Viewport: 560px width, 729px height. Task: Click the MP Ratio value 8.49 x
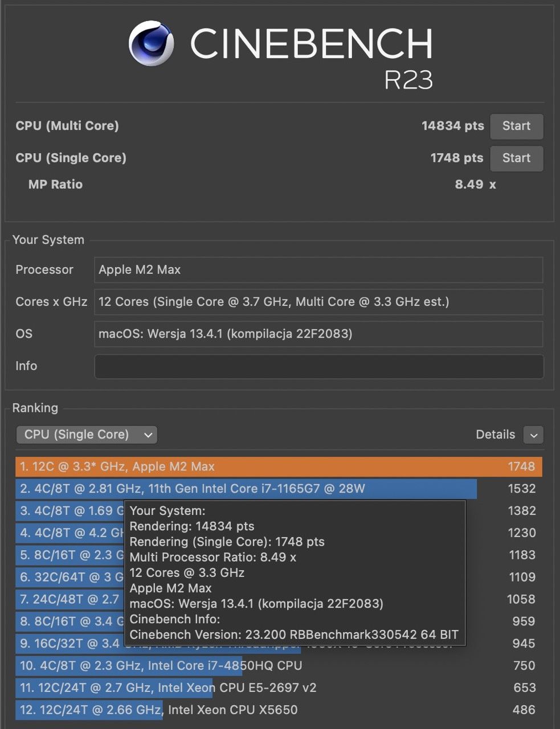pos(475,185)
